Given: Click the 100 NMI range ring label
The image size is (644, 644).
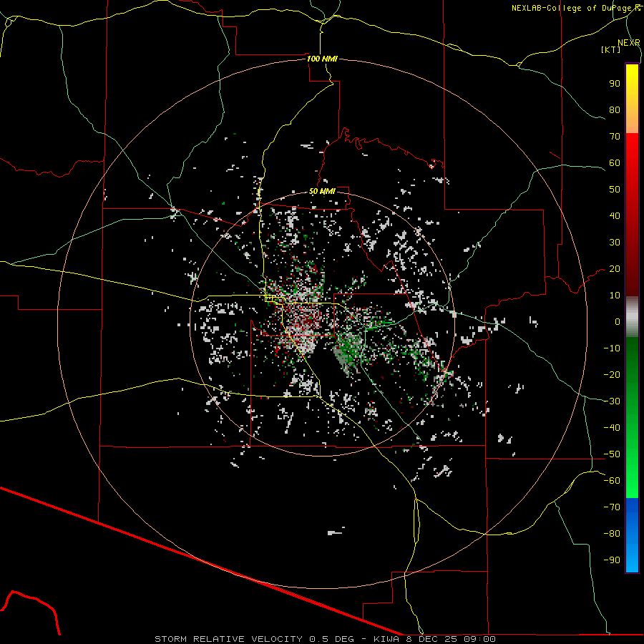Looking at the screenshot, I should click(x=322, y=59).
